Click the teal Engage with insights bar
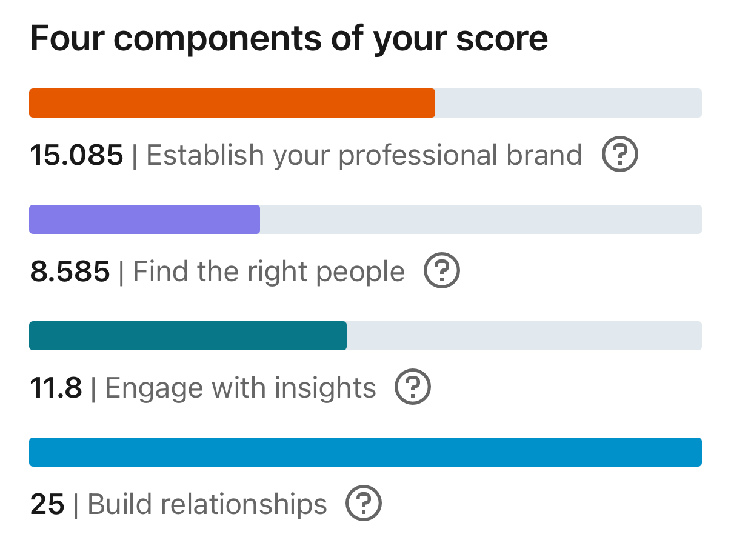 click(x=188, y=336)
